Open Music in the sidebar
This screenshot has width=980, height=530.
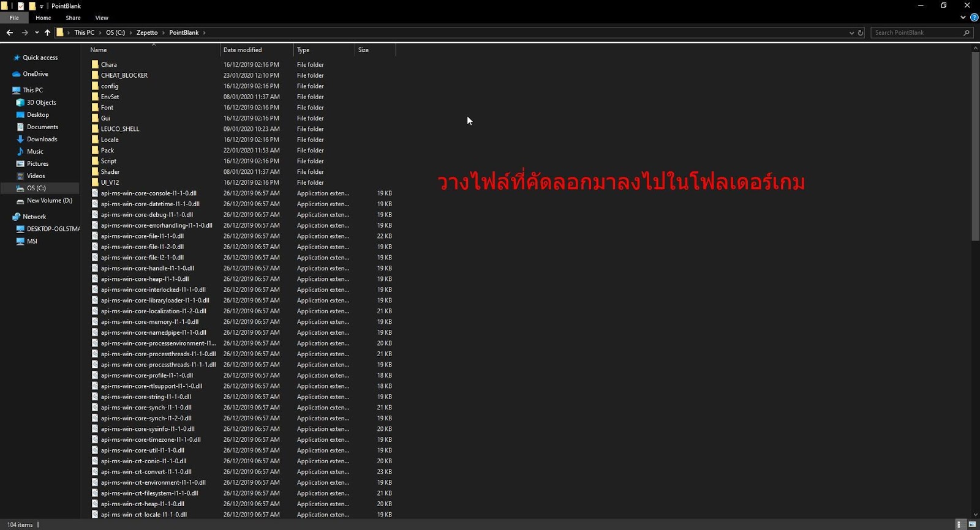pos(35,151)
